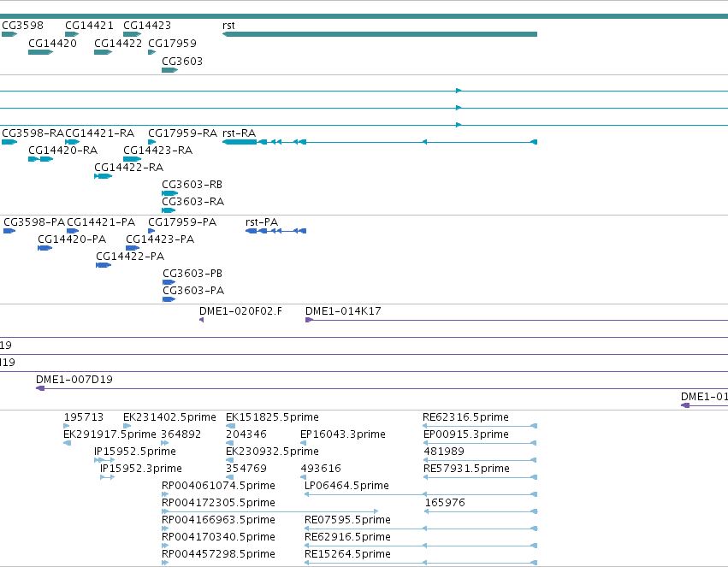
Task: Click the 195713 EST label
Action: [x=84, y=418]
